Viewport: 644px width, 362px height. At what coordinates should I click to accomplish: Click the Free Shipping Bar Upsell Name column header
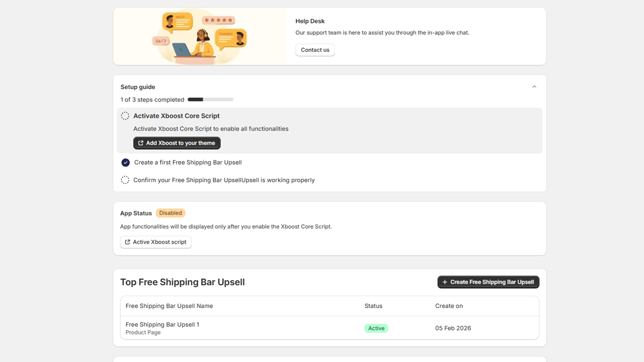pos(169,306)
